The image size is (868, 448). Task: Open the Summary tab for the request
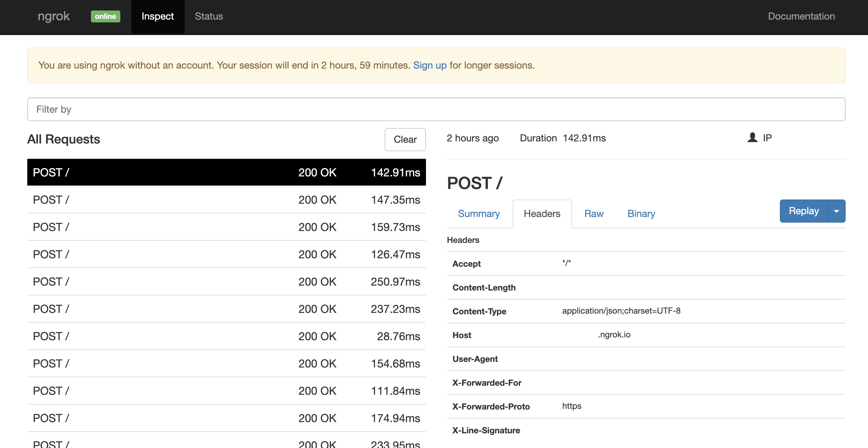[479, 213]
